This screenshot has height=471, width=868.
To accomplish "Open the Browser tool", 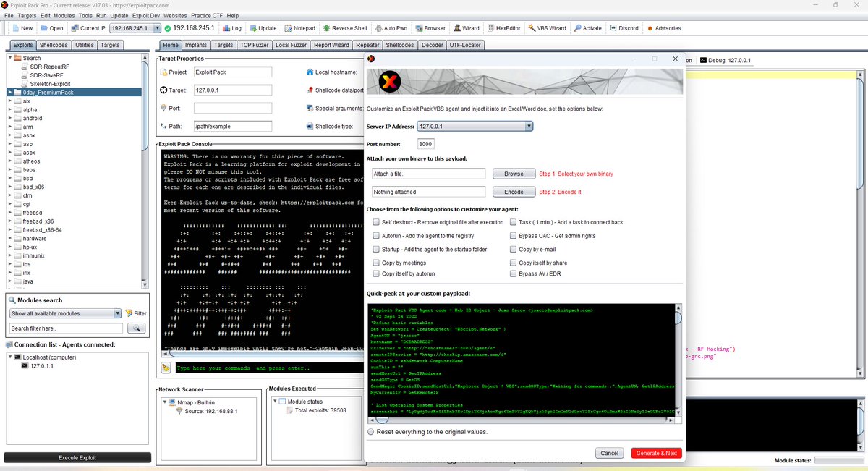I will pos(430,28).
